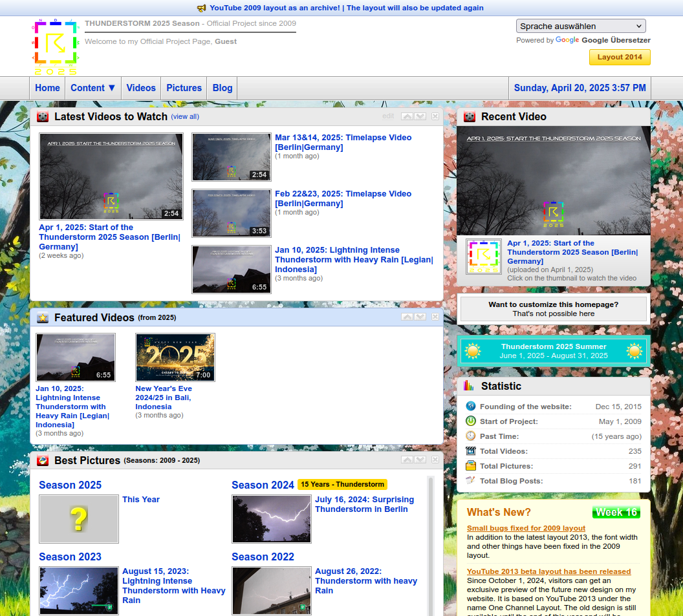
Task: Click the channel avatar under Recent Video
Action: pyautogui.click(x=484, y=257)
